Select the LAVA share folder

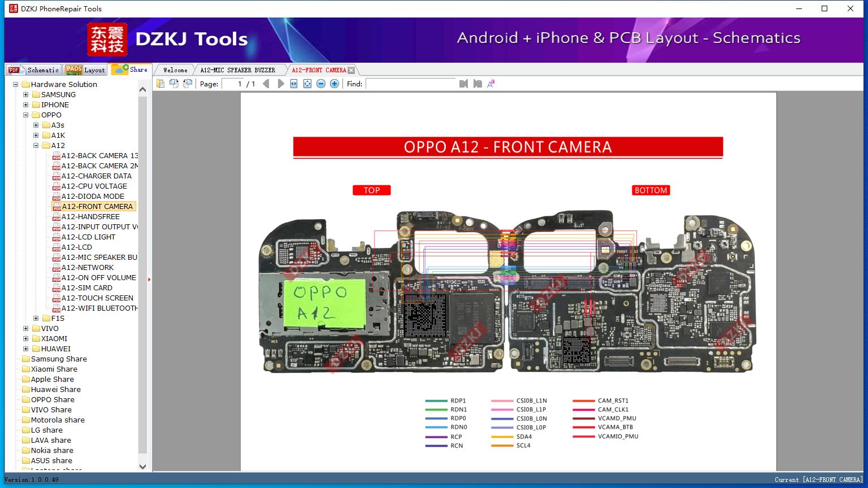pos(51,441)
